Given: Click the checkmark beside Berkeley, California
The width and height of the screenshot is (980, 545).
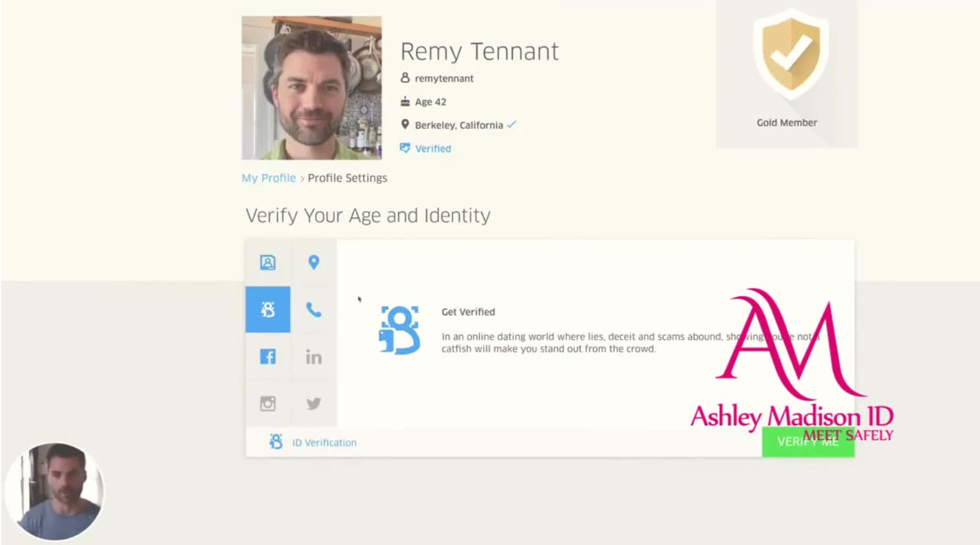Looking at the screenshot, I should coord(511,124).
